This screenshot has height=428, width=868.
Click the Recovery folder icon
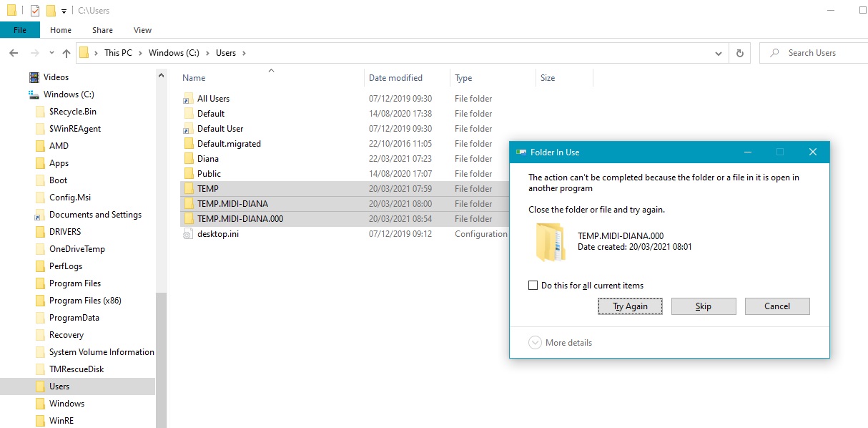point(40,335)
